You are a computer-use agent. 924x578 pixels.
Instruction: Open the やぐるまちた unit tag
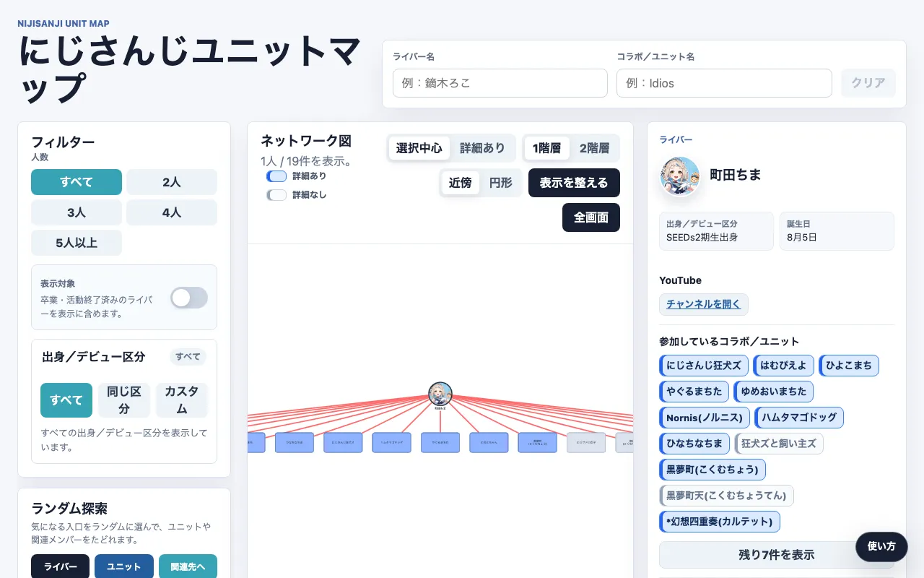[694, 392]
